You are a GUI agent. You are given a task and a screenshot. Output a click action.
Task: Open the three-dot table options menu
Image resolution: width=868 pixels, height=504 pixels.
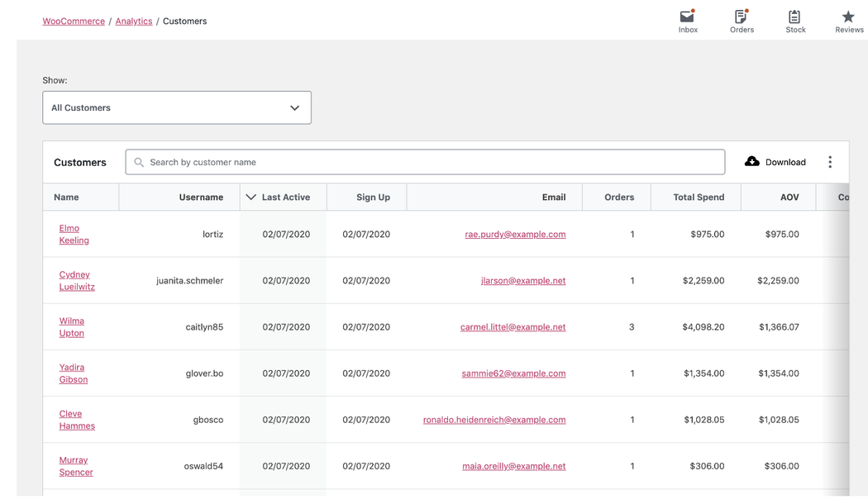click(830, 162)
